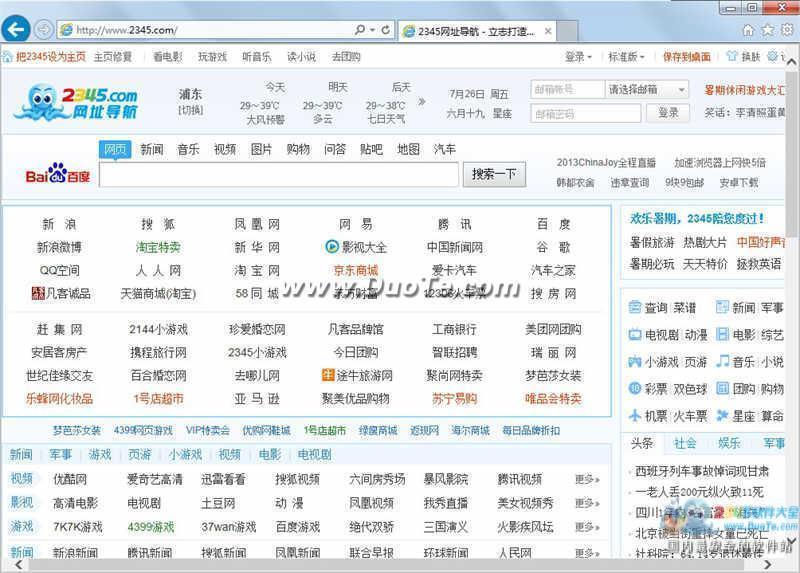Click the 电影 film icon in sidebar
Screen dimensions: 800x573
722,335
